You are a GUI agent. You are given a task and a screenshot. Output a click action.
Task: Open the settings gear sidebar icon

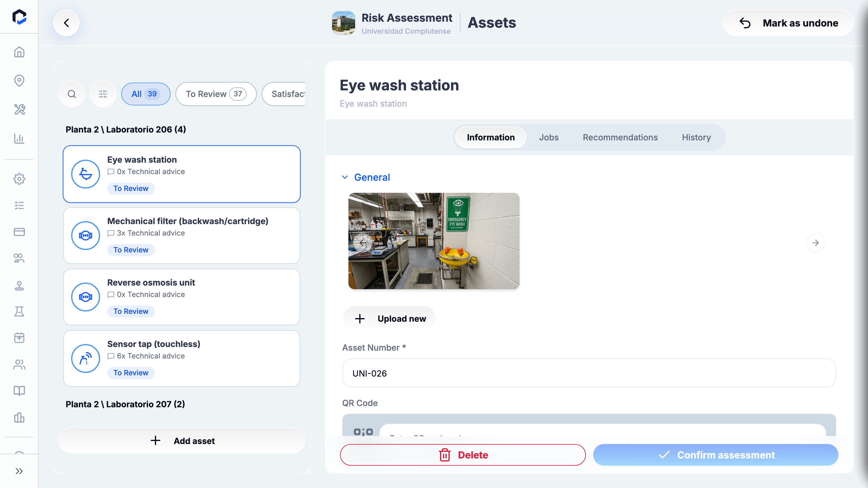19,179
